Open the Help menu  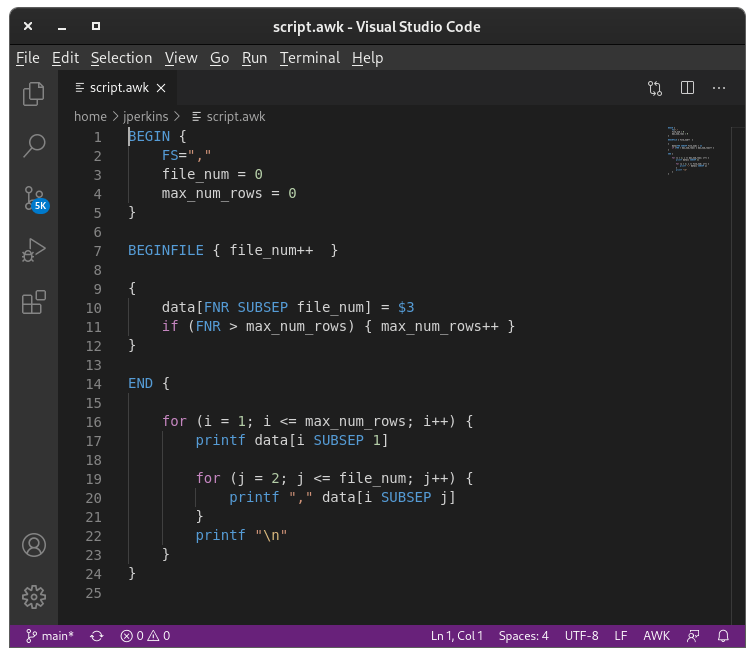(x=367, y=58)
